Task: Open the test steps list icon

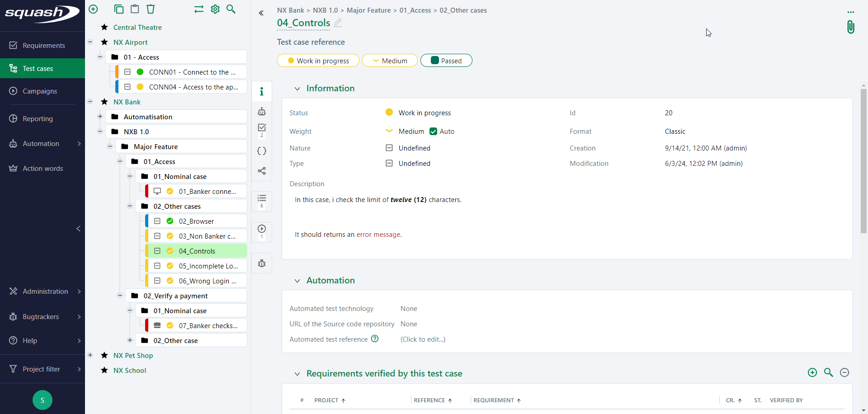Action: 262,198
